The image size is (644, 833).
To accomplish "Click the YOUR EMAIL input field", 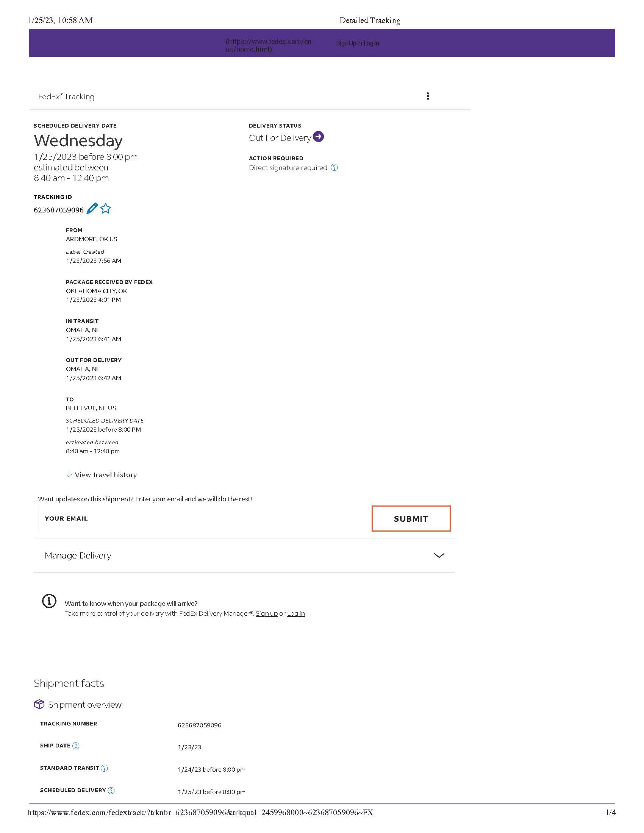I will (x=172, y=518).
